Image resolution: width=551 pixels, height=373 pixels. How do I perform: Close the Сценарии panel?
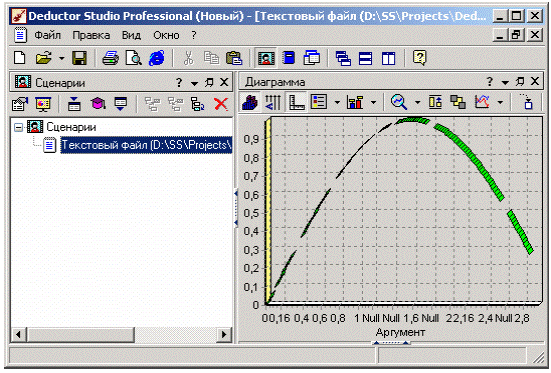pyautogui.click(x=224, y=82)
